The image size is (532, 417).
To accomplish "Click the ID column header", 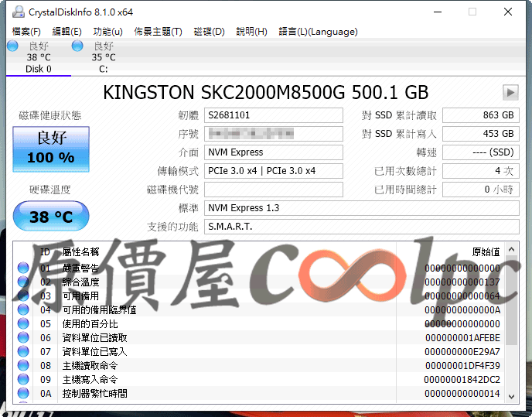I will click(45, 252).
